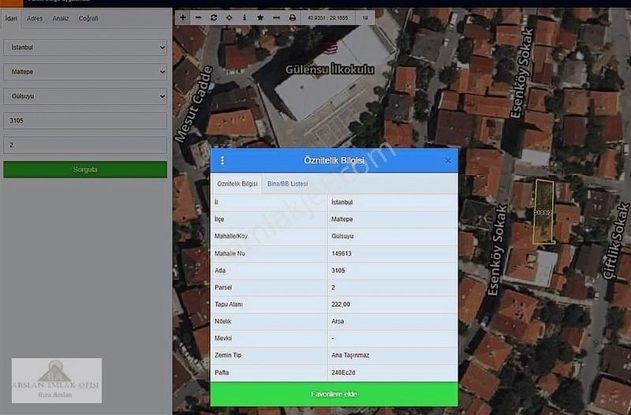Click the Mahalle No value 149613
This screenshot has height=415, width=631.
(x=341, y=254)
